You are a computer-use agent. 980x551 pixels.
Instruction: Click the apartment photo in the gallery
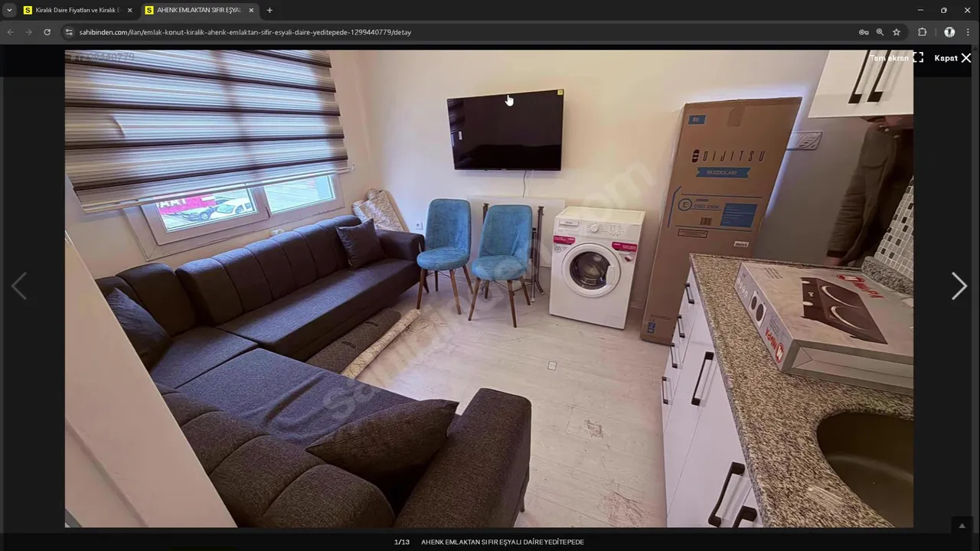pyautogui.click(x=488, y=289)
